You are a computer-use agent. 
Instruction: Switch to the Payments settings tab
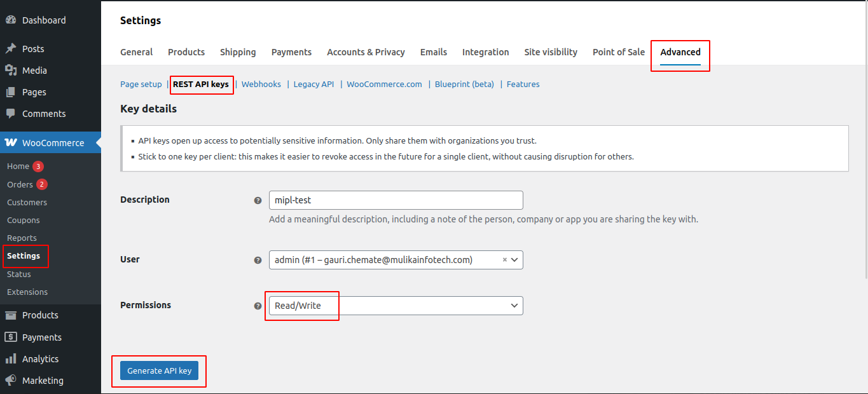[291, 52]
